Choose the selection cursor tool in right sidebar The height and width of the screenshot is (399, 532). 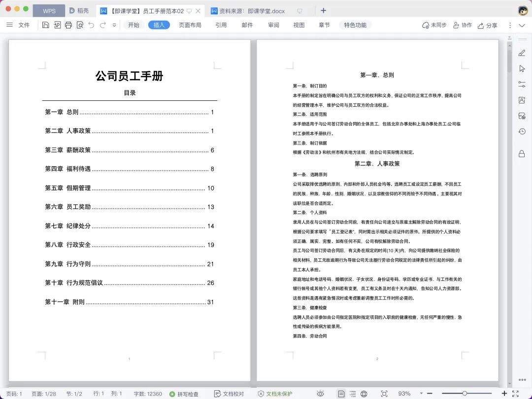pyautogui.click(x=522, y=68)
